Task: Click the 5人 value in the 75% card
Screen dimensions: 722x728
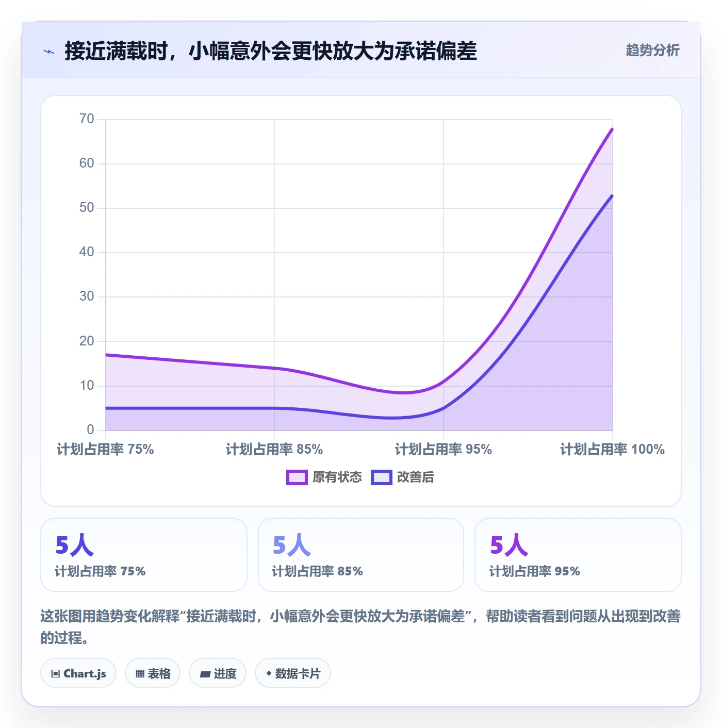Action: pos(74,545)
